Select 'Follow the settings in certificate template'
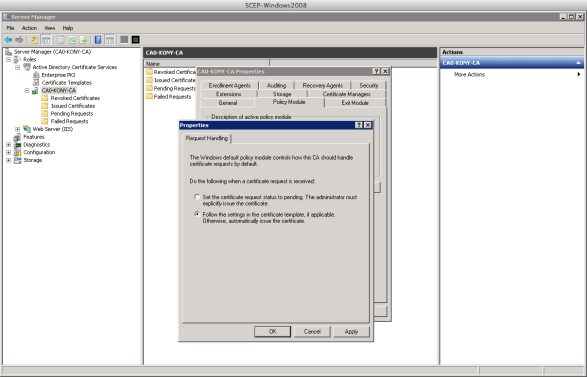This screenshot has height=377, width=587. pos(197,215)
